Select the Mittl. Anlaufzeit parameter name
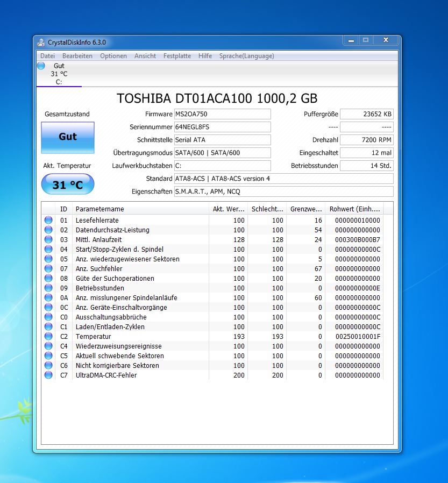448x483 pixels. tap(98, 240)
